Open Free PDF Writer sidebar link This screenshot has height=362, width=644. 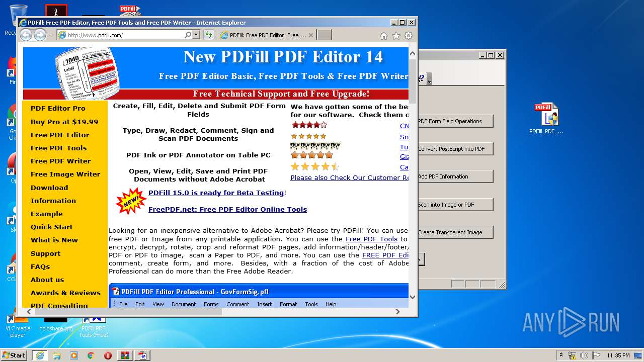(60, 161)
